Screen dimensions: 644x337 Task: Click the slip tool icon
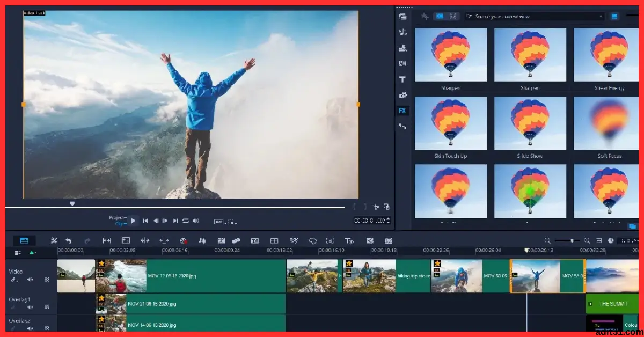(x=106, y=240)
